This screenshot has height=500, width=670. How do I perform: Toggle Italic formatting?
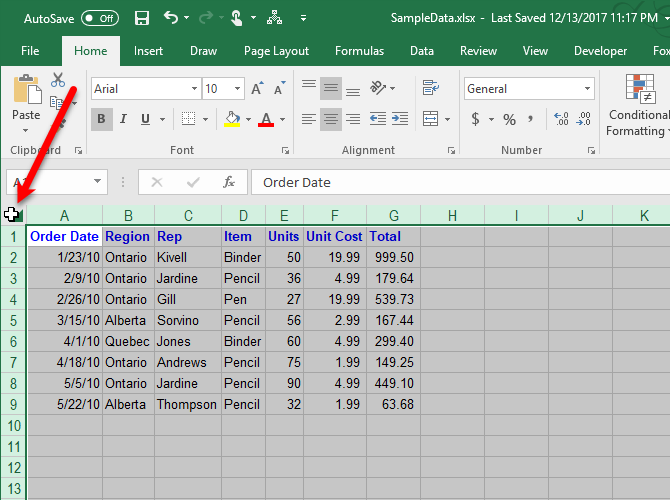(x=124, y=120)
